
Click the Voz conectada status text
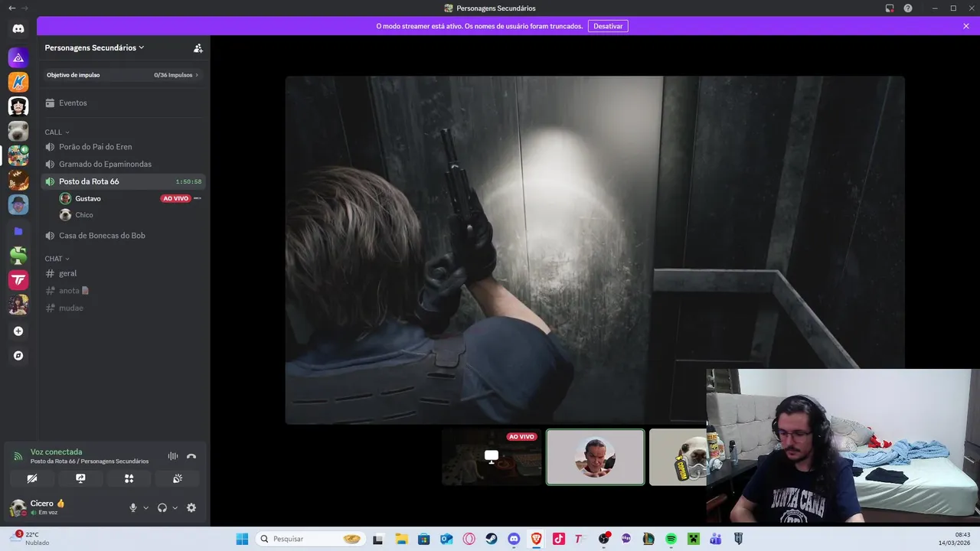[x=56, y=452]
